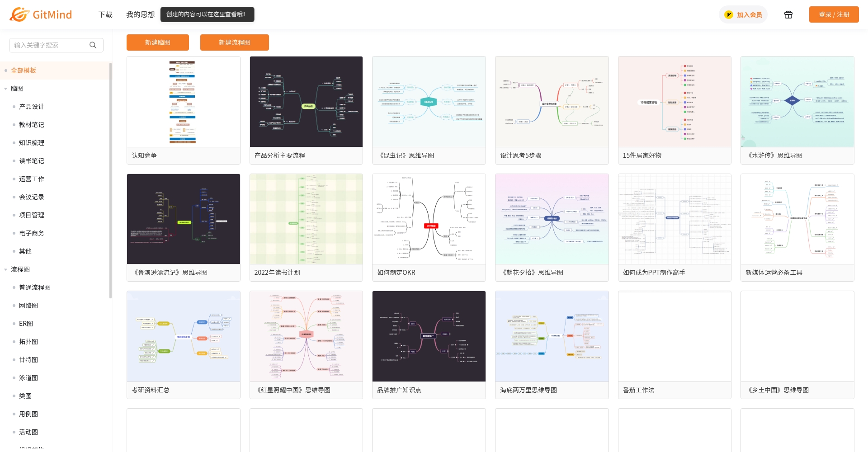Click the search magnifier icon
Viewport: 868px width, 452px height.
[93, 45]
